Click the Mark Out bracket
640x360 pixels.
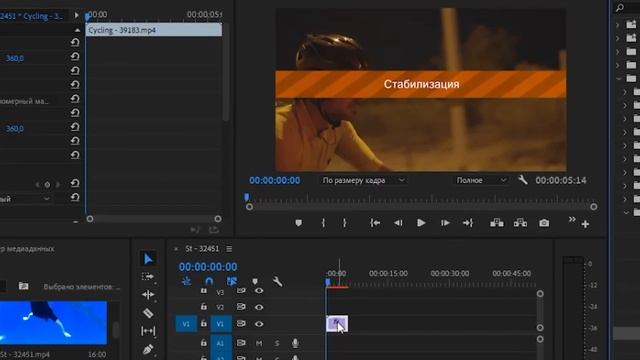(344, 223)
